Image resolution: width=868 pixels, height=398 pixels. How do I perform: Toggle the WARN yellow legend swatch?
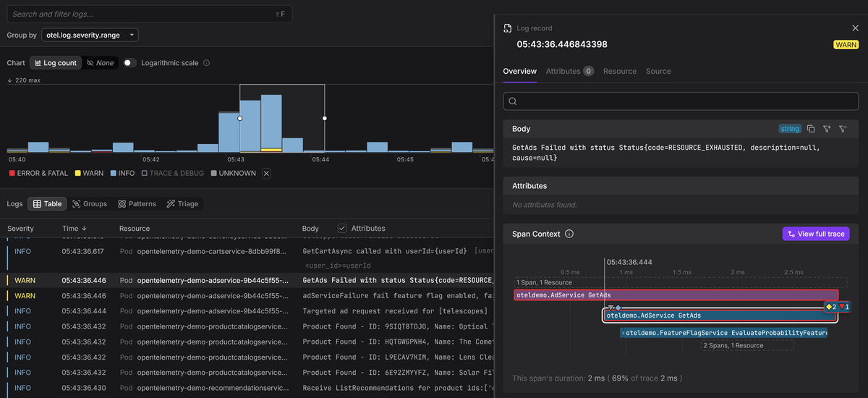78,174
